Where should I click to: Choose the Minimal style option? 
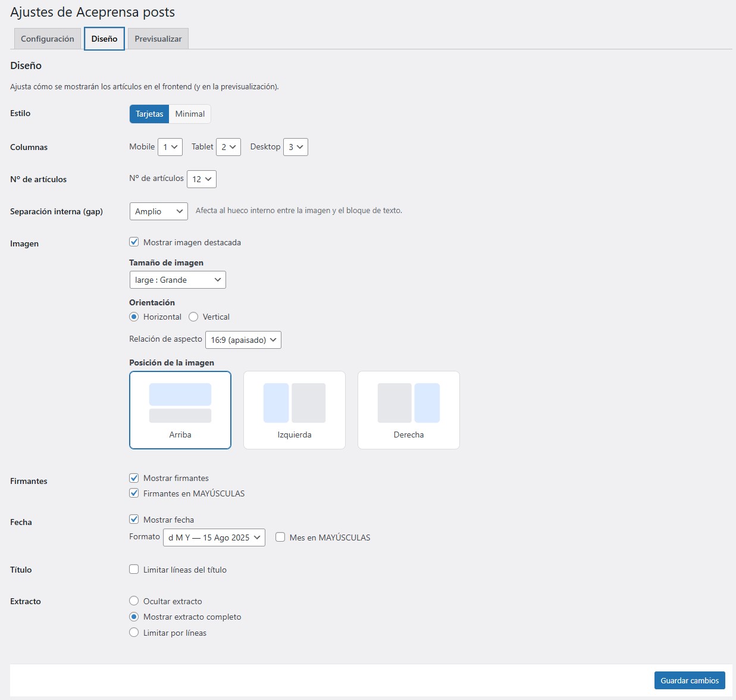pos(190,114)
